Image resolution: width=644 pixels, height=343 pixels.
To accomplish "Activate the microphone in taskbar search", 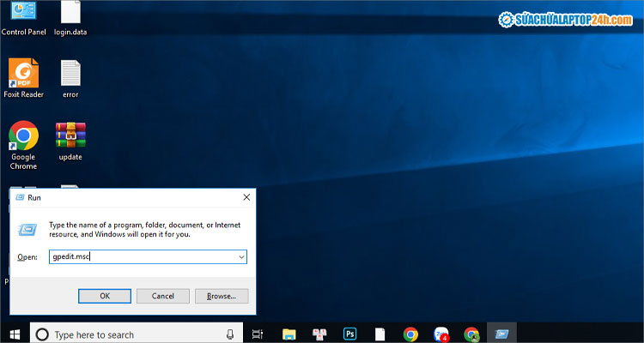I will 230,334.
